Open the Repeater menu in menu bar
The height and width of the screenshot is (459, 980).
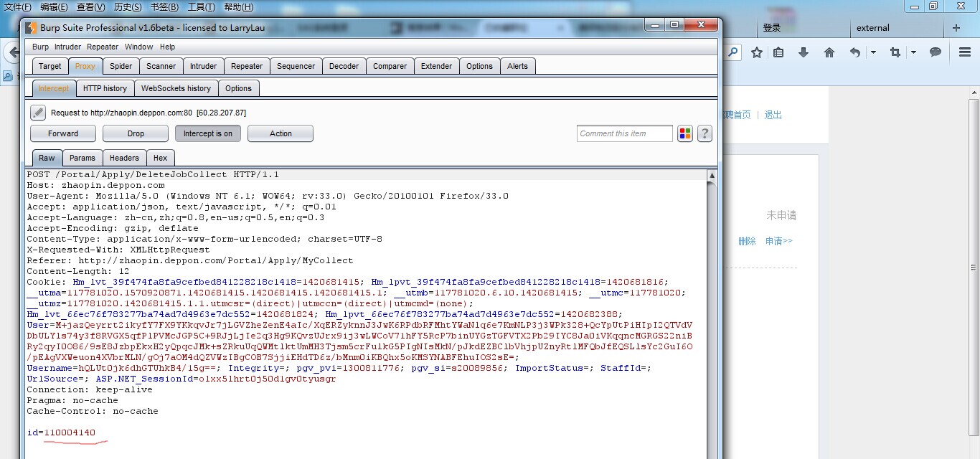click(x=103, y=47)
